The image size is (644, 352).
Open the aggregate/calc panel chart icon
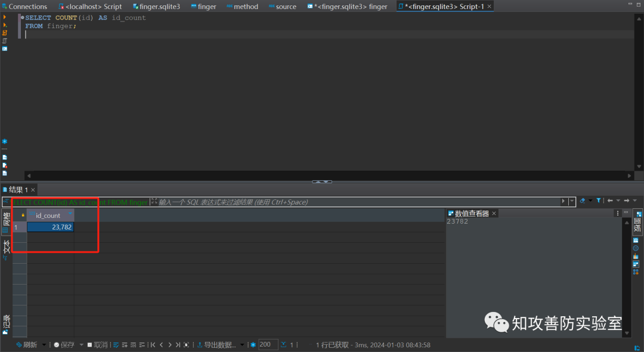click(x=636, y=257)
